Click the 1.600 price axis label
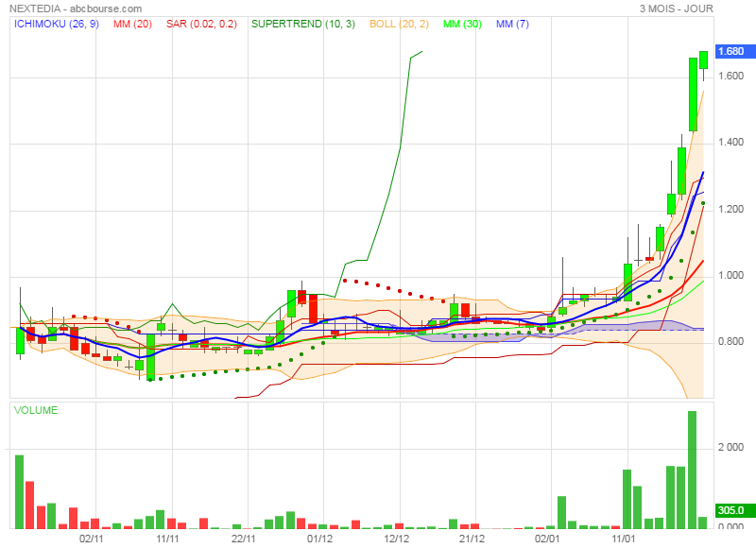This screenshot has width=756, height=548. click(x=730, y=77)
